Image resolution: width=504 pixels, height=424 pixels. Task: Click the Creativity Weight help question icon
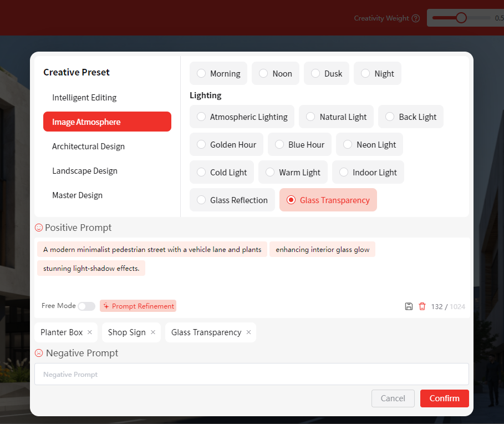pos(416,18)
